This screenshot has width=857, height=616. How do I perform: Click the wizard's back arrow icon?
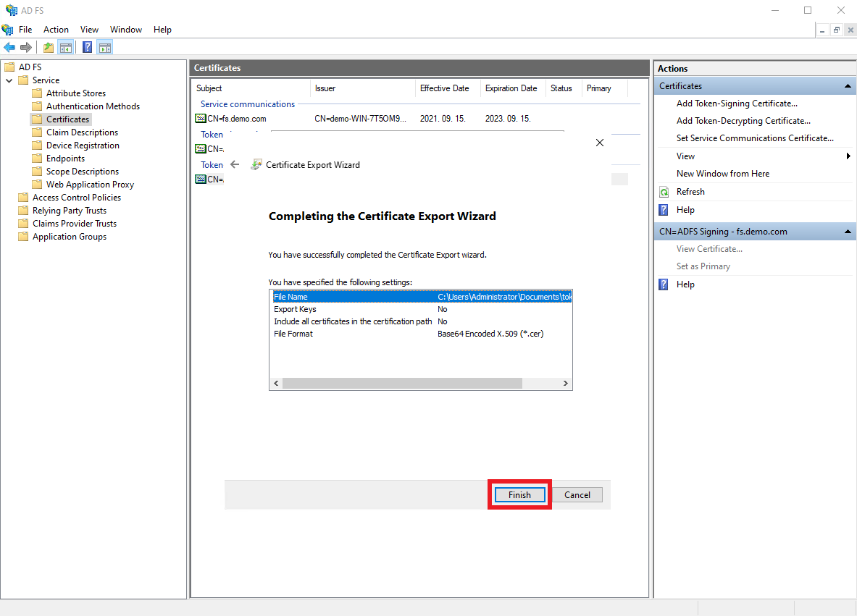point(235,164)
